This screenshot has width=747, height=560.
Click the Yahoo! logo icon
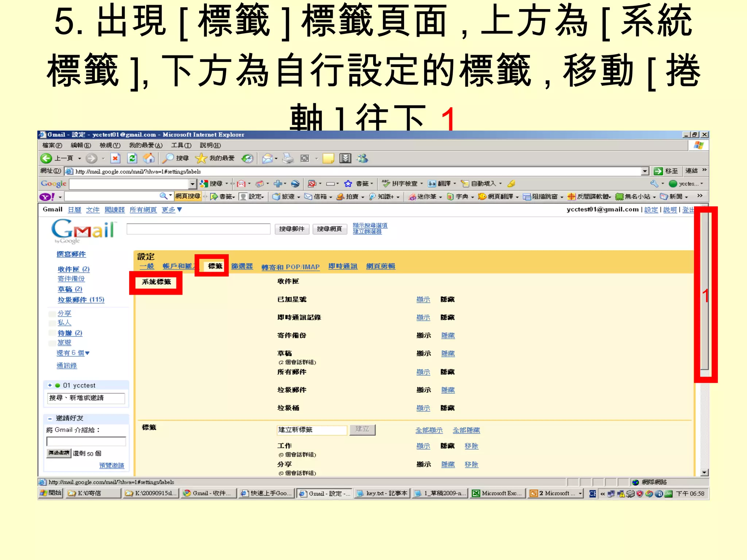click(47, 197)
